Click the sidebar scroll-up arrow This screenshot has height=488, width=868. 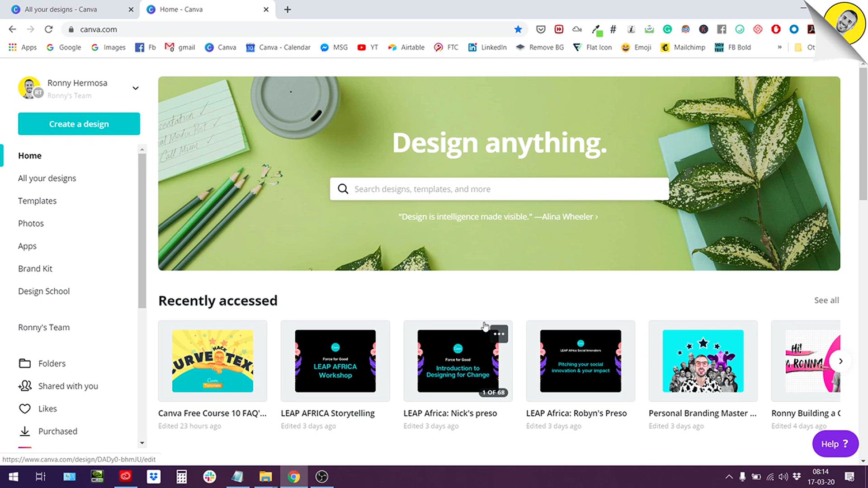tap(142, 149)
